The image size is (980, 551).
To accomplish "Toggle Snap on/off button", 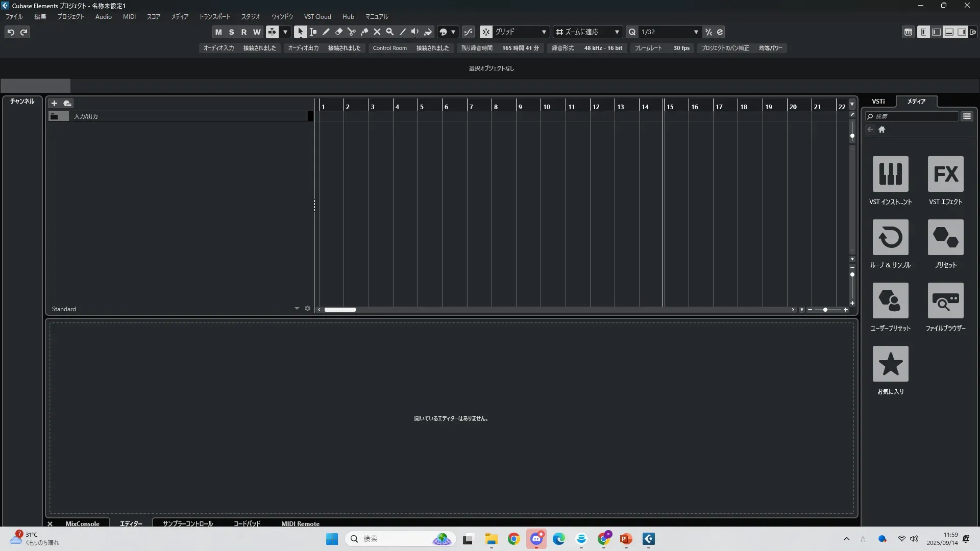I will (x=486, y=32).
